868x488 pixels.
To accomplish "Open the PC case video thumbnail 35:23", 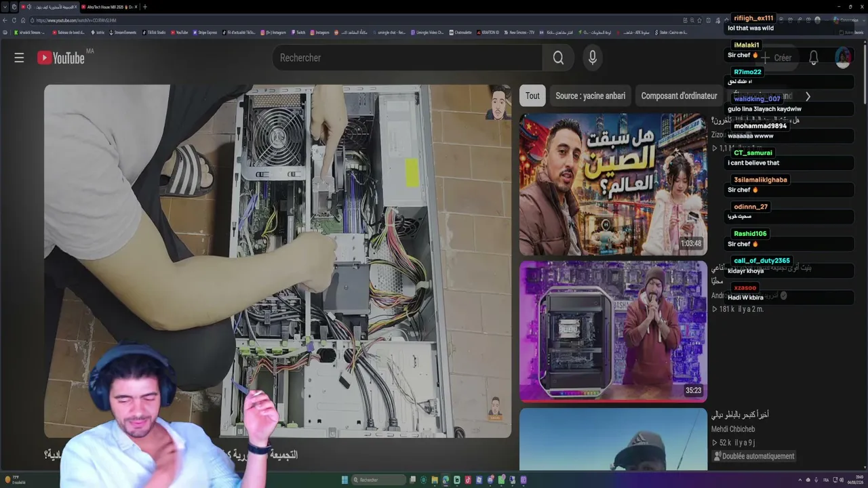I will tap(613, 331).
